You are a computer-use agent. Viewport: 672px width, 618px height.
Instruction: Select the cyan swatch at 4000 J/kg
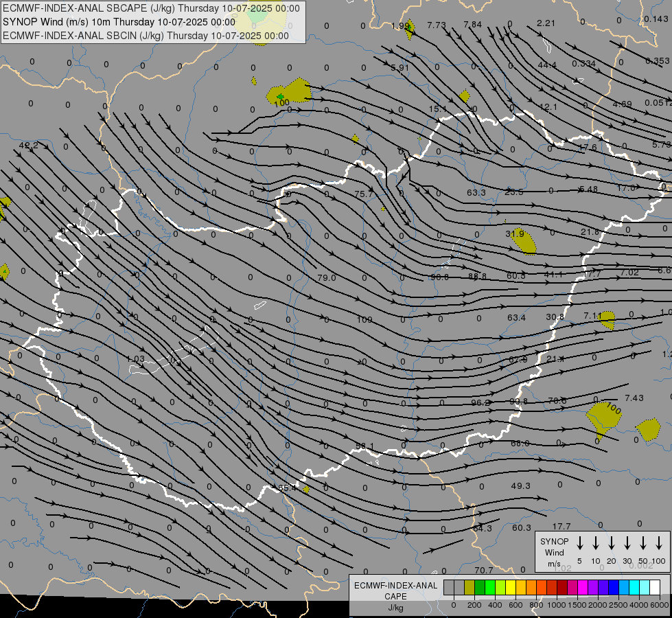point(634,588)
